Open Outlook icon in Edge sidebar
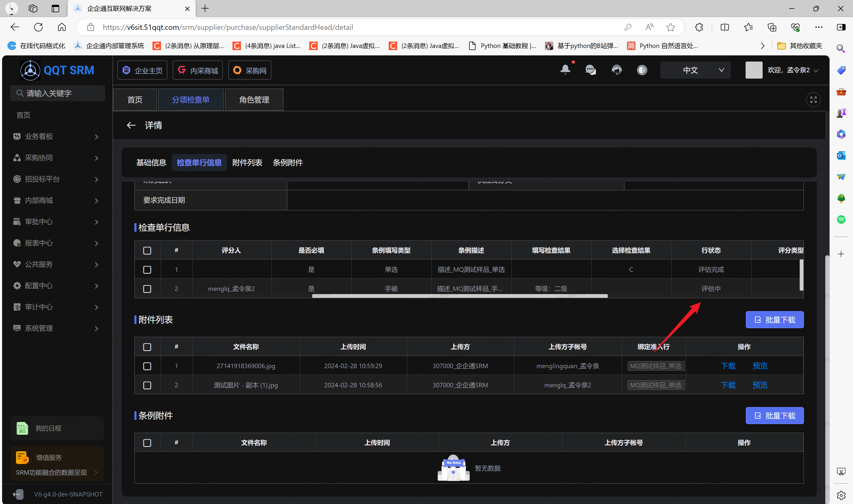The image size is (853, 504). [x=841, y=156]
